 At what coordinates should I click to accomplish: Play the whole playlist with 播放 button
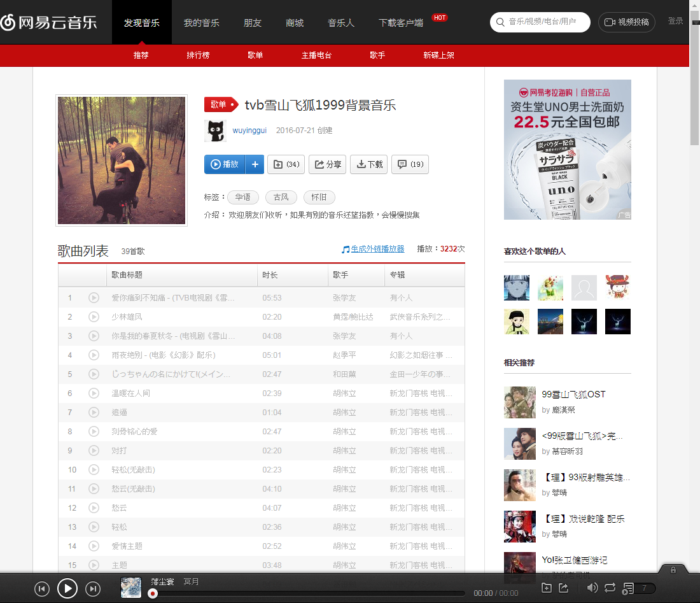[225, 164]
